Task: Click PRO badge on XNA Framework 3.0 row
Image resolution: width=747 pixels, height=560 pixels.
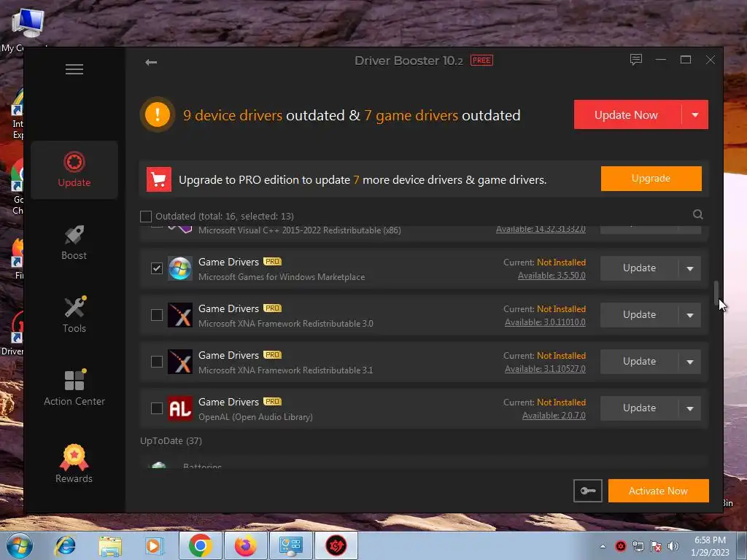Action: (x=273, y=308)
